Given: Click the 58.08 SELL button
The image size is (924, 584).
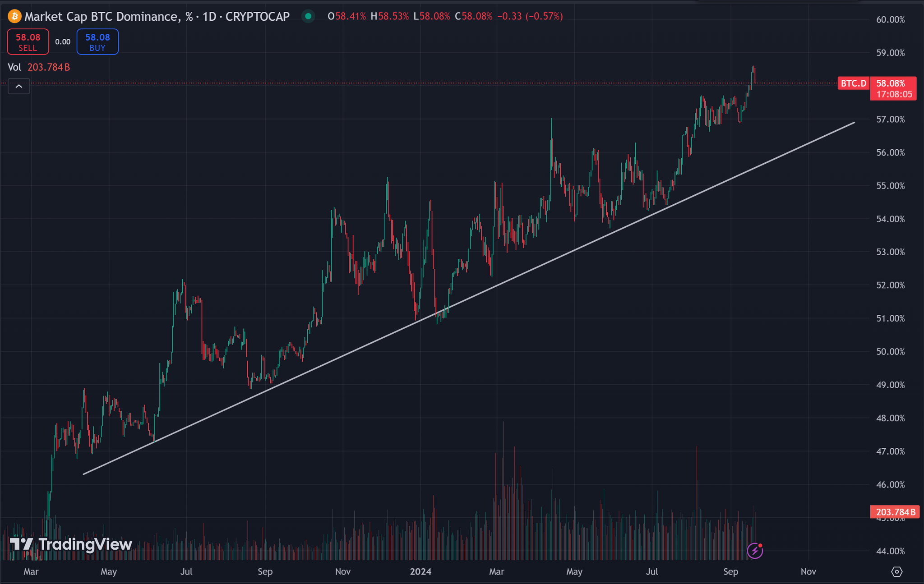Looking at the screenshot, I should [x=28, y=42].
